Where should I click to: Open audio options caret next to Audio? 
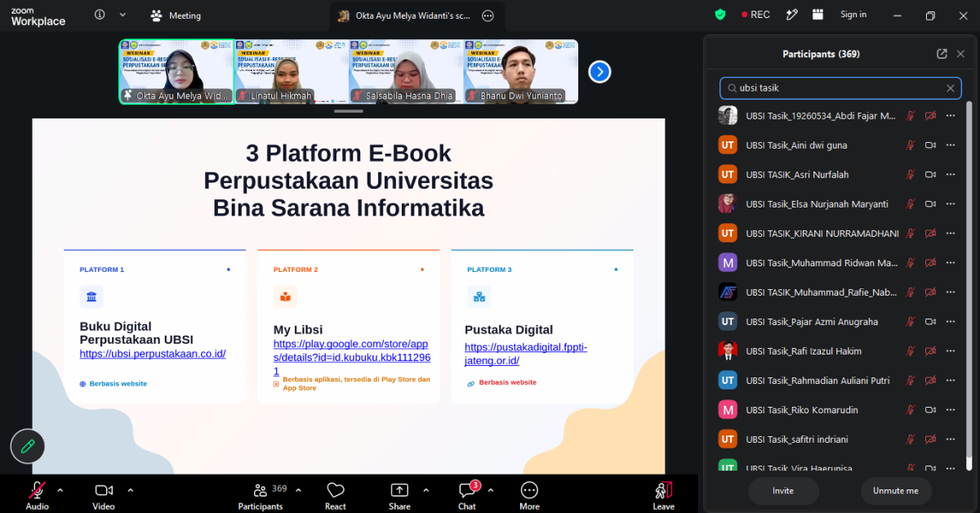click(60, 490)
